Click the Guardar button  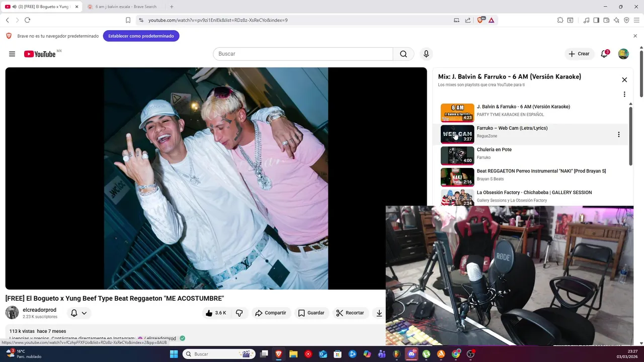[x=311, y=313]
